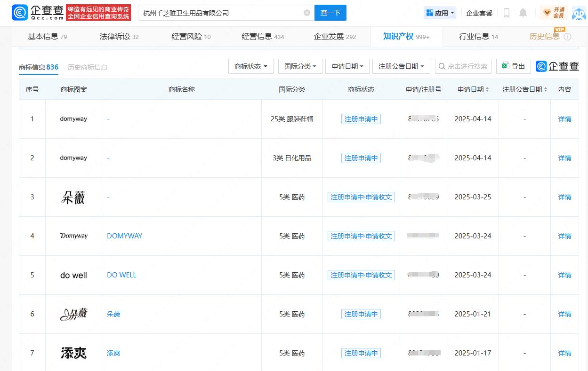Switch to the 法律诉讼 tab
588x371 pixels.
(119, 37)
